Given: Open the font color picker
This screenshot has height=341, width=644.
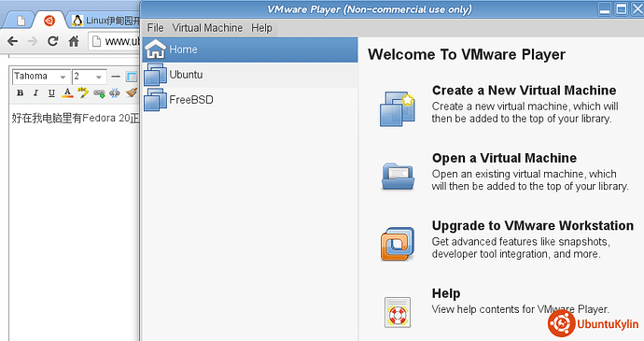Looking at the screenshot, I should click(x=67, y=93).
